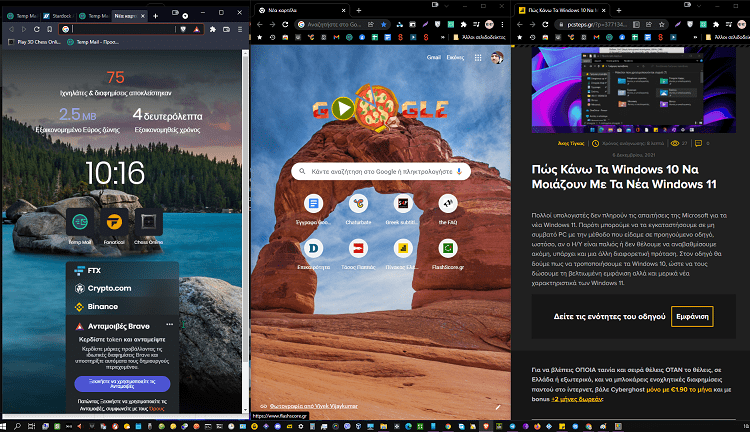Open the Temp Mail bookmark in Brave

[x=93, y=42]
